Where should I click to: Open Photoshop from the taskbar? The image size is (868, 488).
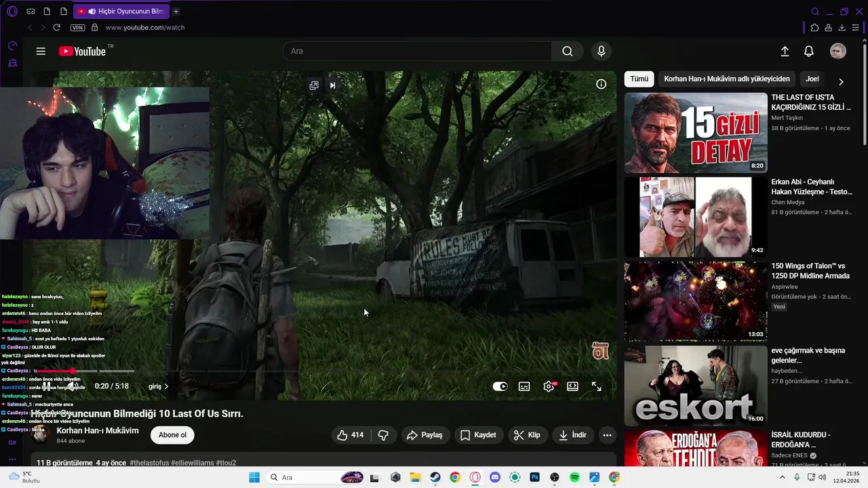pyautogui.click(x=534, y=477)
